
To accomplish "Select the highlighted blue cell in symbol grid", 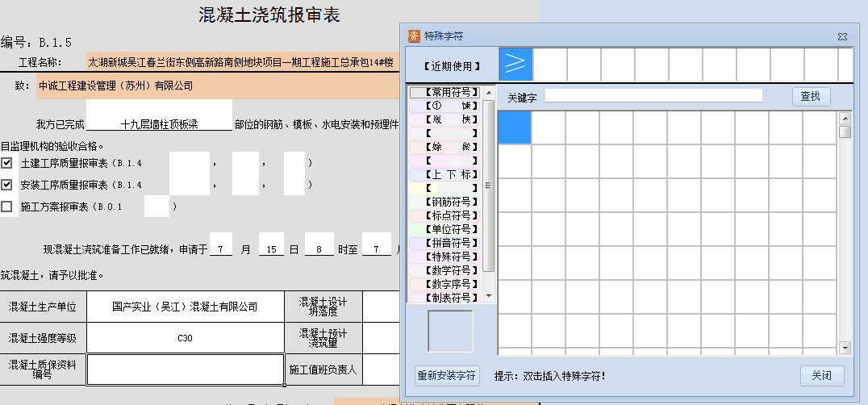I will click(515, 127).
